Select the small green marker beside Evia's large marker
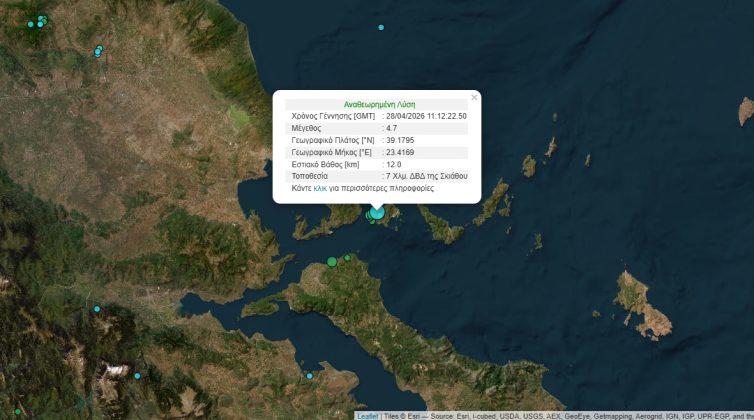The height and width of the screenshot is (420, 754). click(x=347, y=258)
